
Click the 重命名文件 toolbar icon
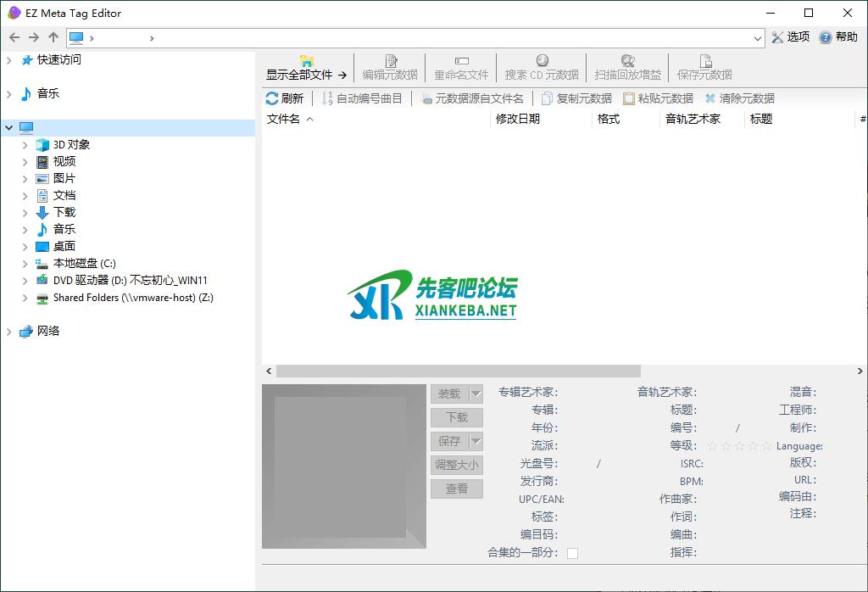461,61
